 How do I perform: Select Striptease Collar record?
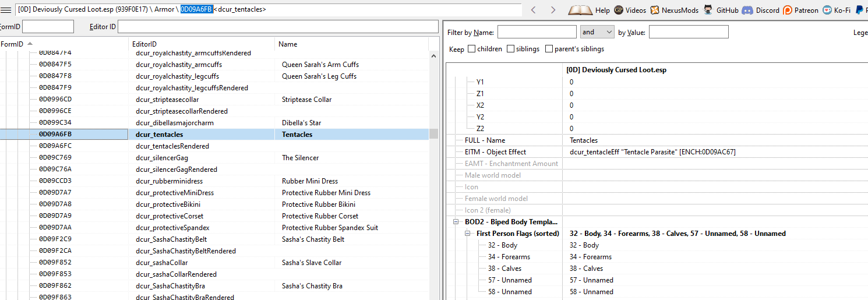tap(214, 100)
